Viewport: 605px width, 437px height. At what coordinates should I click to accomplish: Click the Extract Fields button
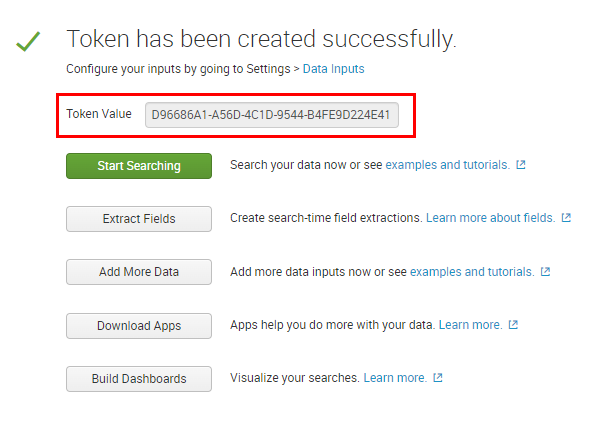[139, 218]
